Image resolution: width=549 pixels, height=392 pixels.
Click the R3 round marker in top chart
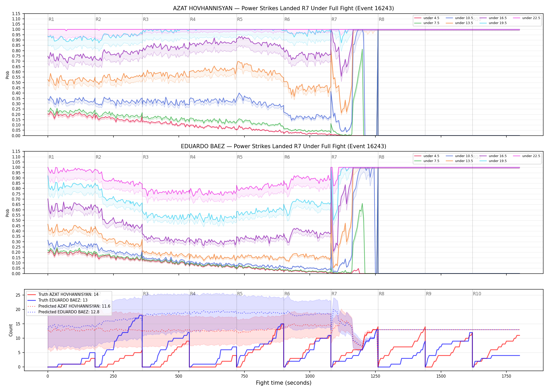(x=146, y=19)
